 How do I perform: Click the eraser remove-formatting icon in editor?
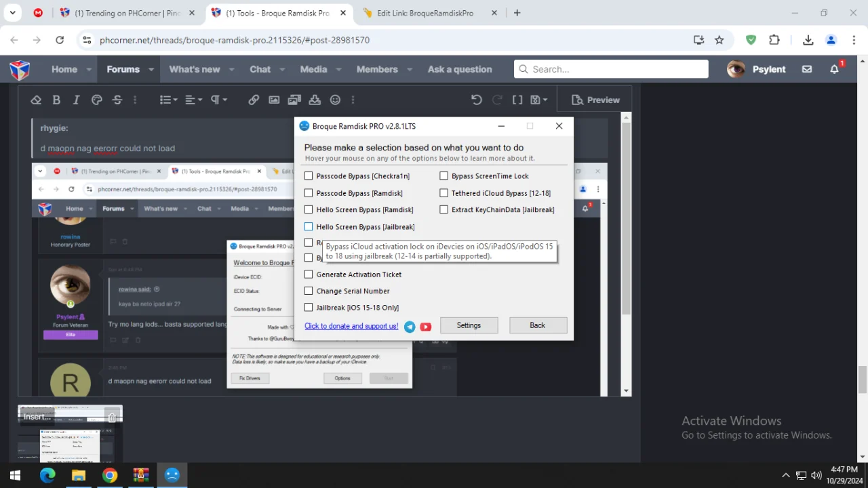pyautogui.click(x=36, y=100)
